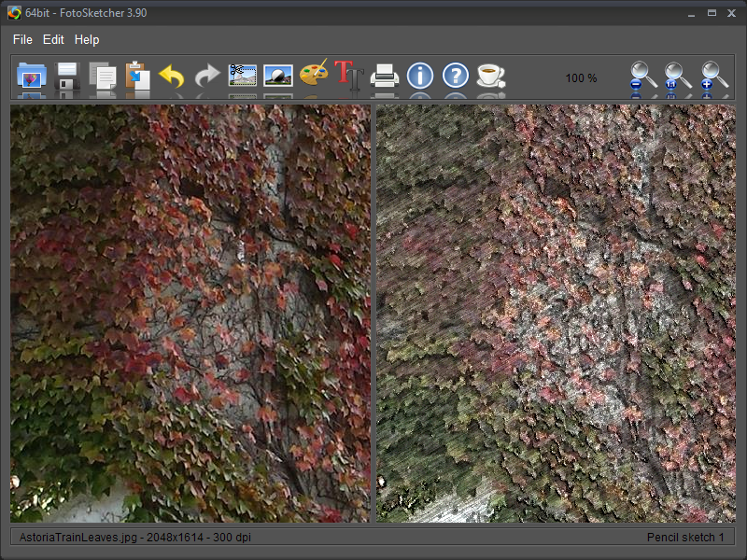Show the About info icon
Image resolution: width=747 pixels, height=560 pixels.
420,75
